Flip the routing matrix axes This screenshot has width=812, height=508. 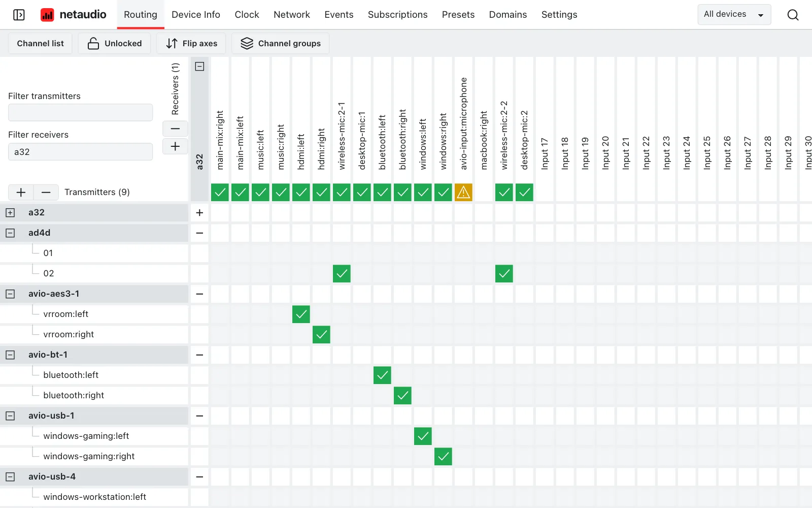pos(191,44)
